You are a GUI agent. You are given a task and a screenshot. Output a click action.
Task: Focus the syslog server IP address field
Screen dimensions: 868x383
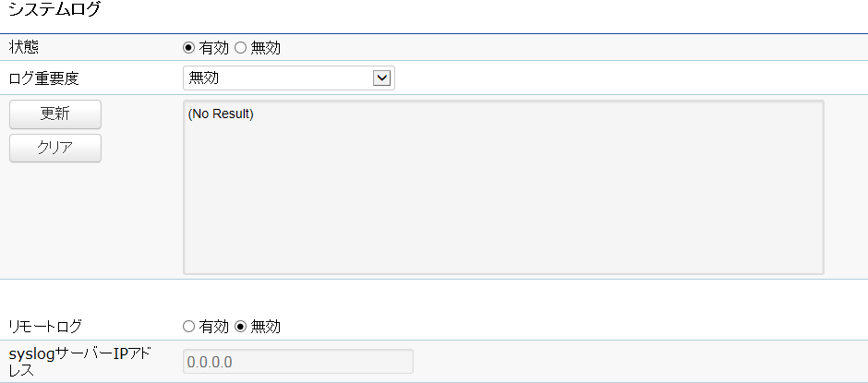[x=298, y=362]
